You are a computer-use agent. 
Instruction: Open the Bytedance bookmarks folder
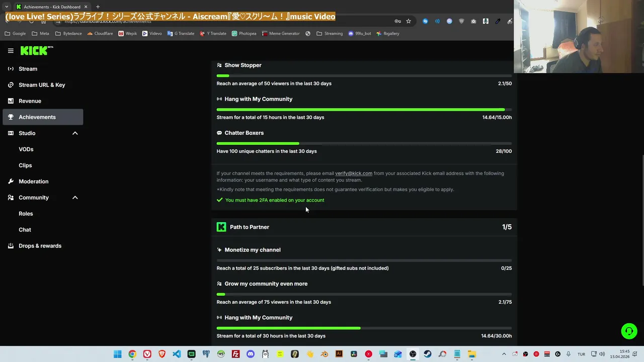coord(68,34)
